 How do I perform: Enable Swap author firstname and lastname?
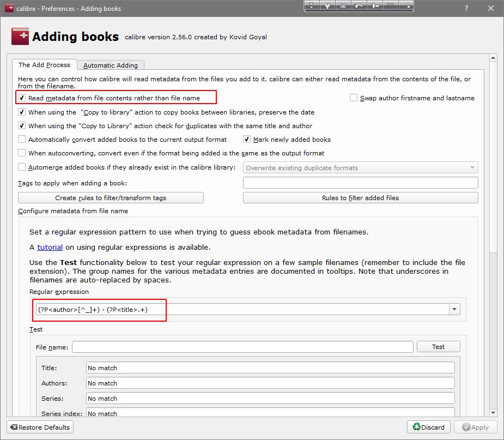(353, 98)
